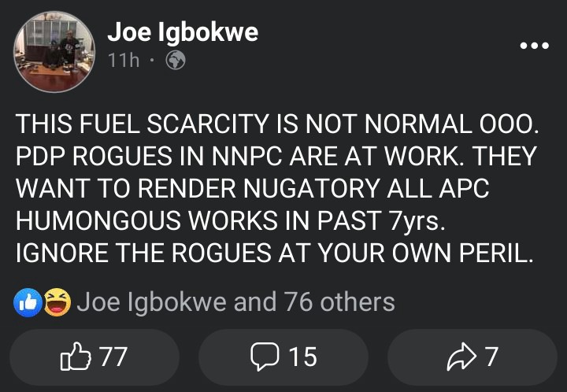Click the blue thumbs-up reaction emoji
This screenshot has height=392, width=567.
(x=27, y=301)
